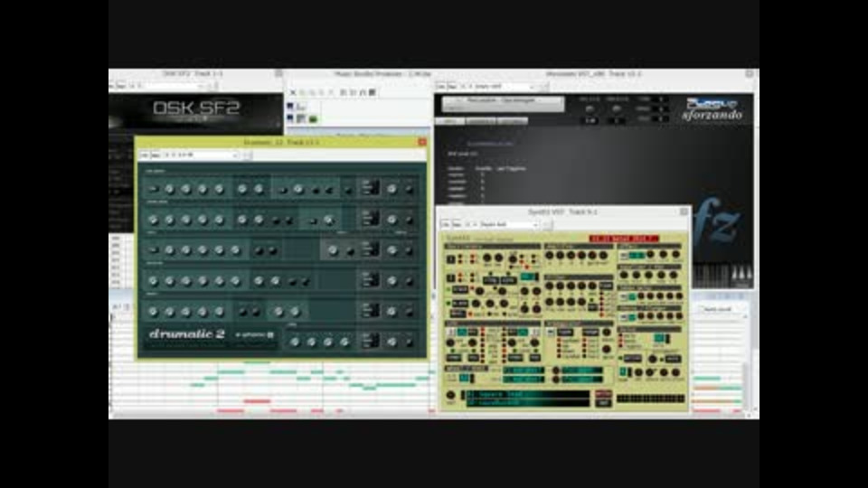Toggle Synth1 LFO 1 on/off switch

click(x=452, y=332)
